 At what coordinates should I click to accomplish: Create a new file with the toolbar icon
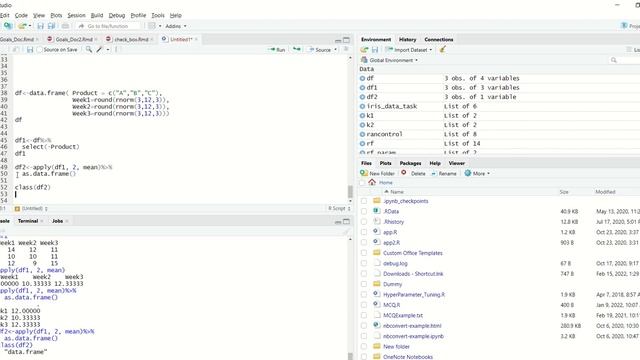pyautogui.click(x=8, y=26)
